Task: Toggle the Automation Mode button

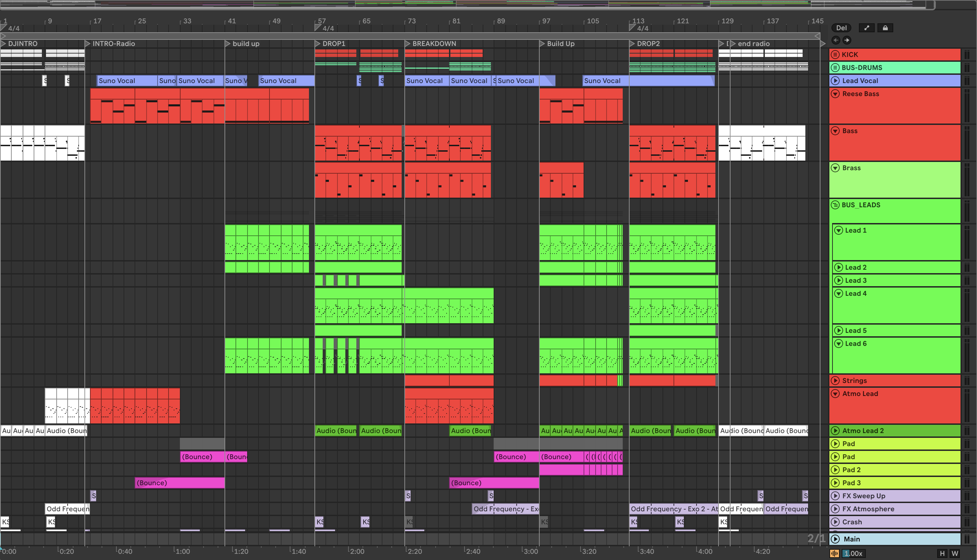Action: pos(866,28)
